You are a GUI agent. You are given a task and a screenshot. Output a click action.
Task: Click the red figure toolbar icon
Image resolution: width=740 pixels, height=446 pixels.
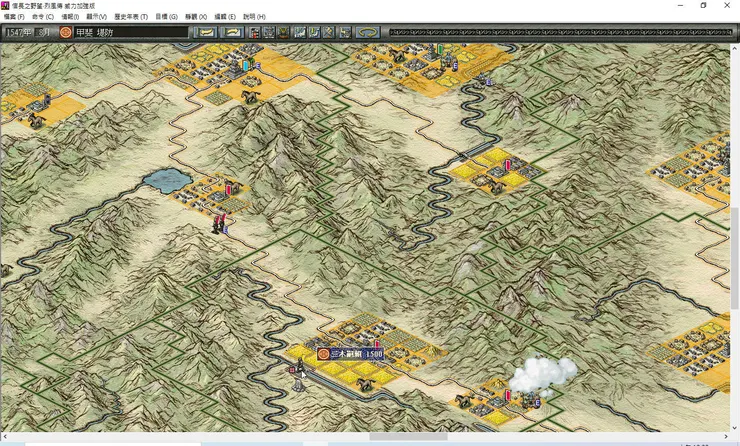(254, 32)
